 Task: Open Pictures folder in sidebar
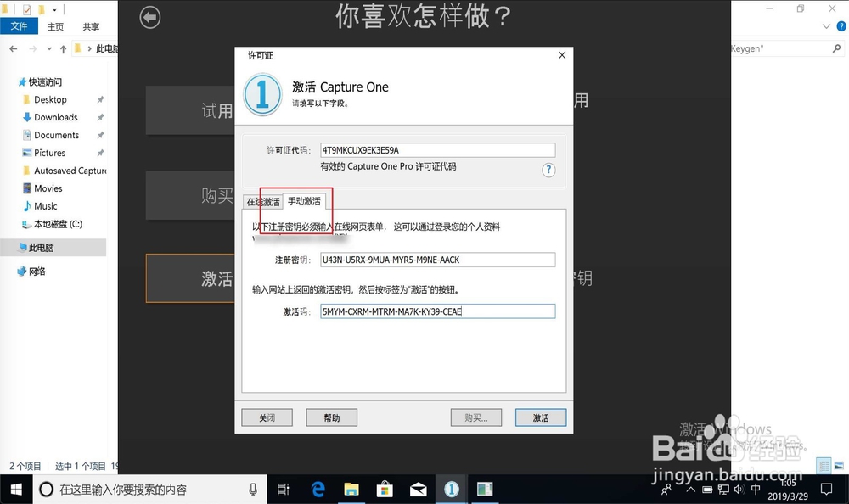tap(50, 154)
